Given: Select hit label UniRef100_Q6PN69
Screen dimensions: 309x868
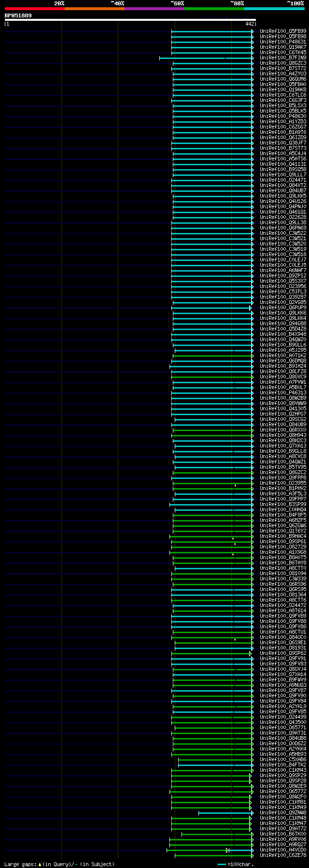Looking at the screenshot, I should 283,228.
